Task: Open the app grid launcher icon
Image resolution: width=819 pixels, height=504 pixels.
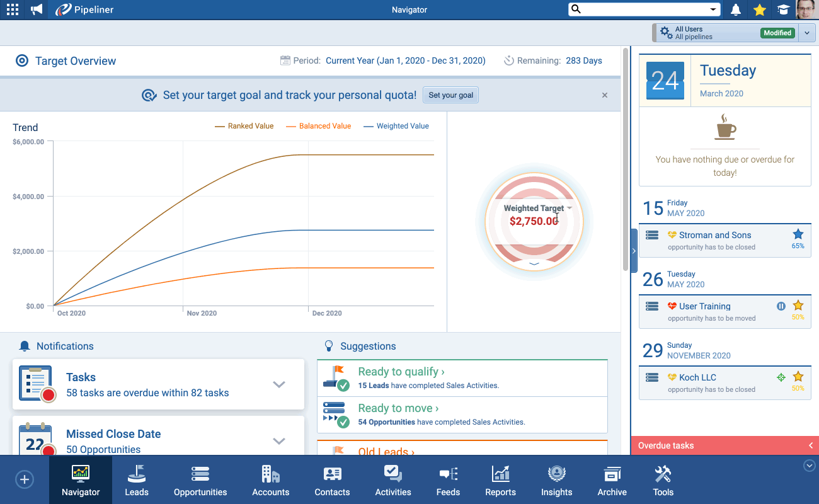Action: coord(12,9)
